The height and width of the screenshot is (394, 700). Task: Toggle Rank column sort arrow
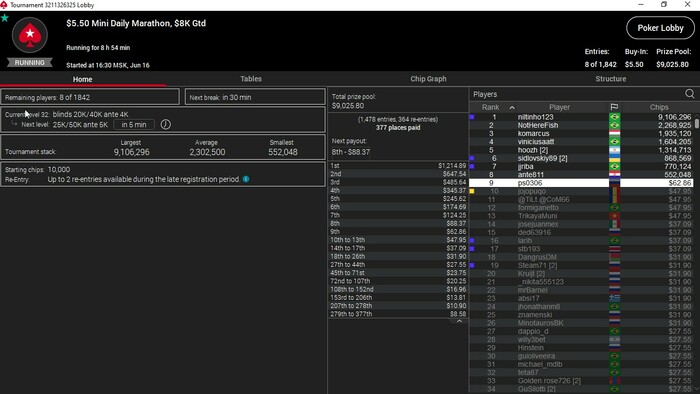(512, 108)
